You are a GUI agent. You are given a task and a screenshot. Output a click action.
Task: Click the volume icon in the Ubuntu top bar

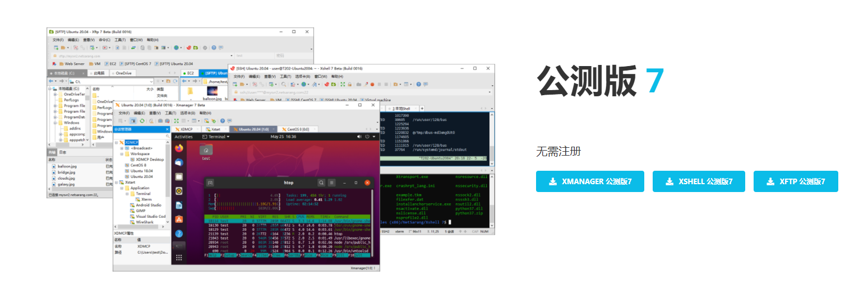[359, 137]
